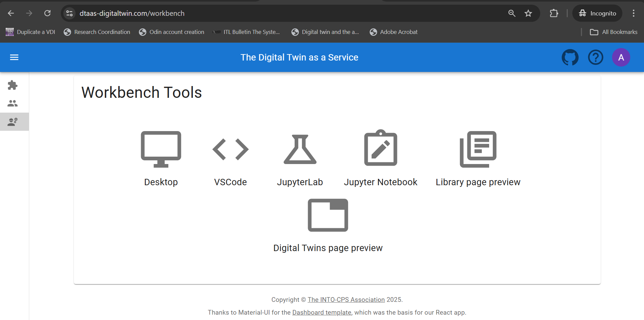644x320 pixels.
Task: Click the GitHub icon in header
Action: 570,57
